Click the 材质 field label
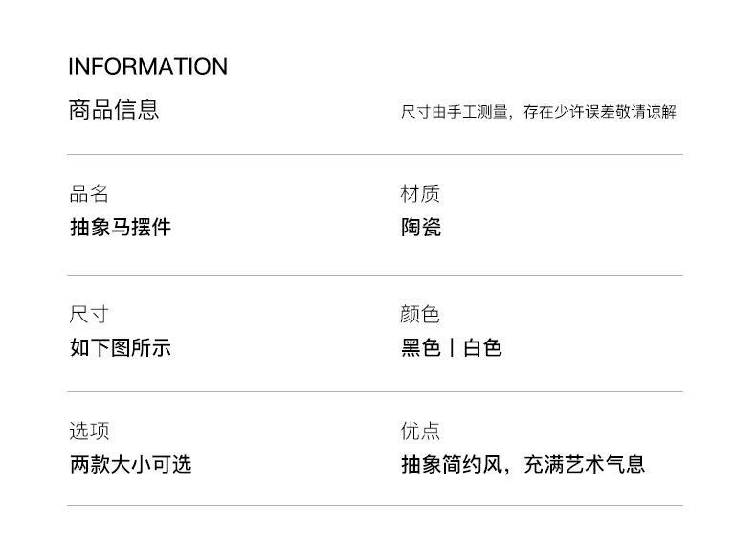The image size is (756, 551). pos(420,195)
